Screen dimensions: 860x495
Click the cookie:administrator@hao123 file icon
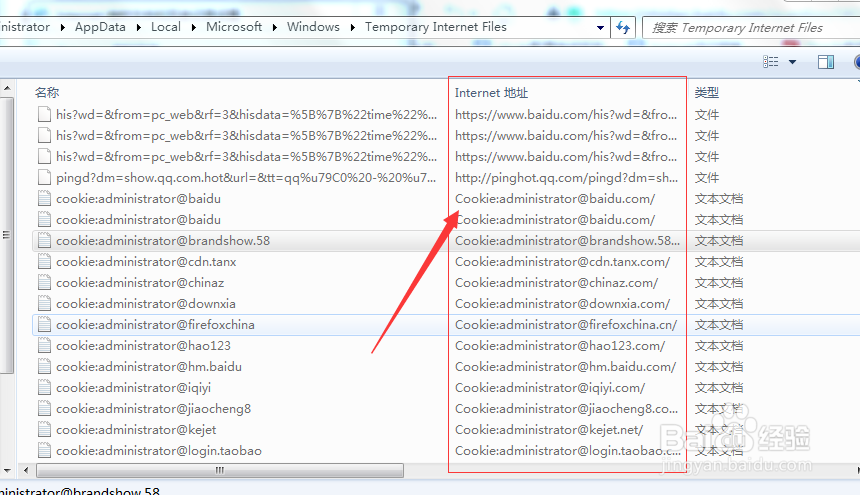[x=44, y=346]
